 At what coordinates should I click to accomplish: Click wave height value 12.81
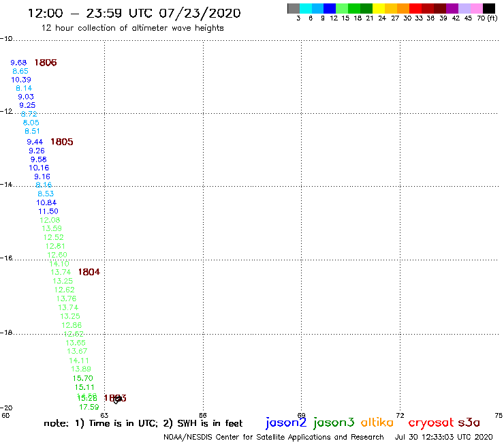(55, 246)
